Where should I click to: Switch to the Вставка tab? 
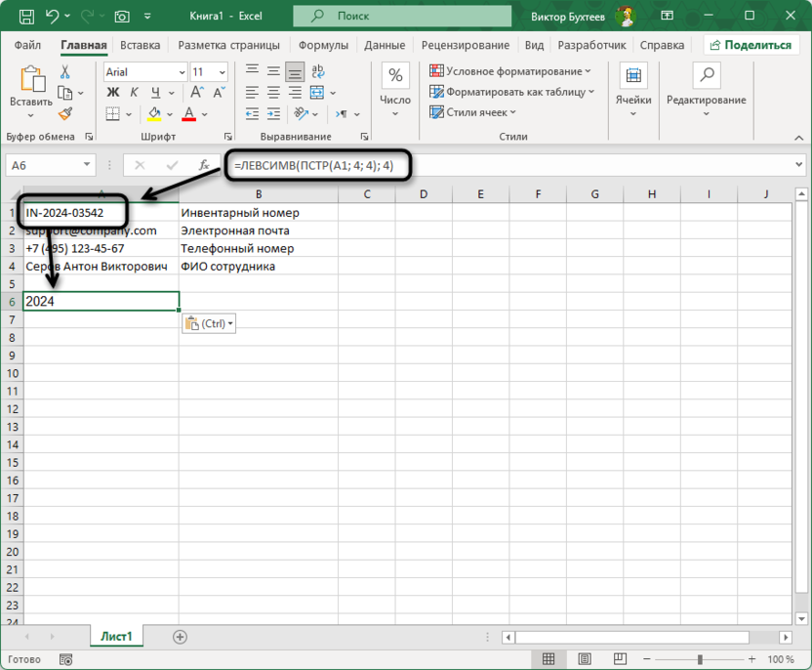pyautogui.click(x=141, y=45)
